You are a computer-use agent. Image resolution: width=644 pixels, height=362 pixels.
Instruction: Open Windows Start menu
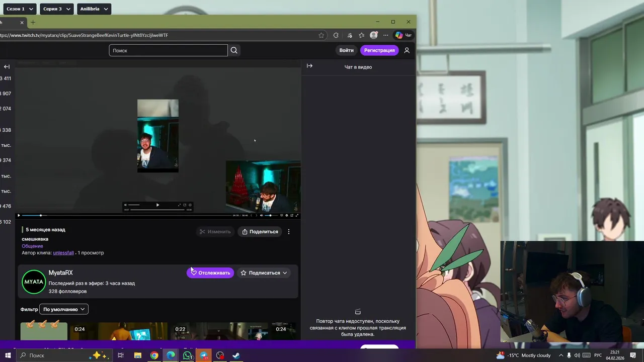point(8,355)
